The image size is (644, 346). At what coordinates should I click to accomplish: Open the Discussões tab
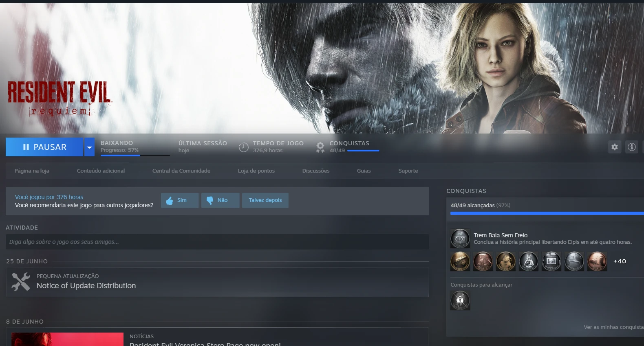(x=316, y=171)
